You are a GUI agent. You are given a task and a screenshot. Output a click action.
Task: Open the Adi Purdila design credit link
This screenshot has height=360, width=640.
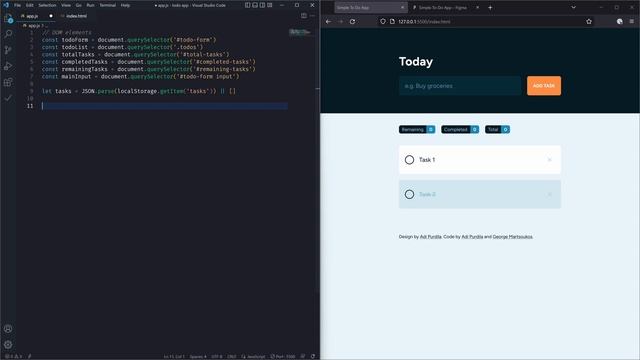pos(431,237)
